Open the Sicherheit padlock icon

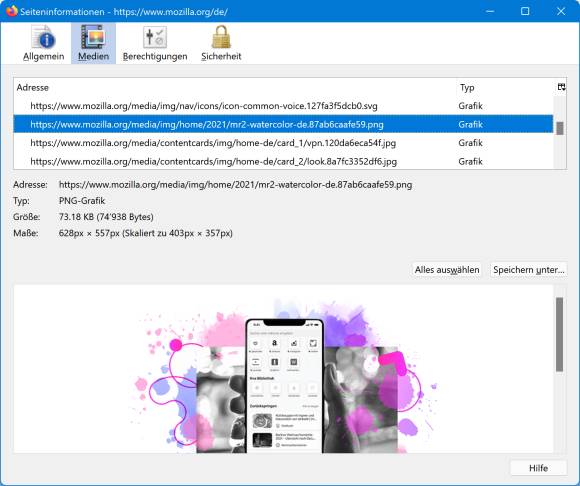[221, 37]
